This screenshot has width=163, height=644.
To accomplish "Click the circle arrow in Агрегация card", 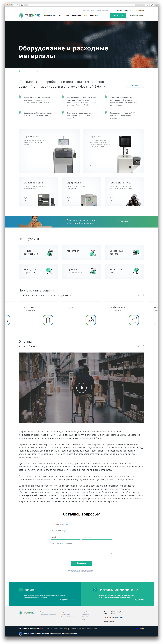I will pos(92,166).
